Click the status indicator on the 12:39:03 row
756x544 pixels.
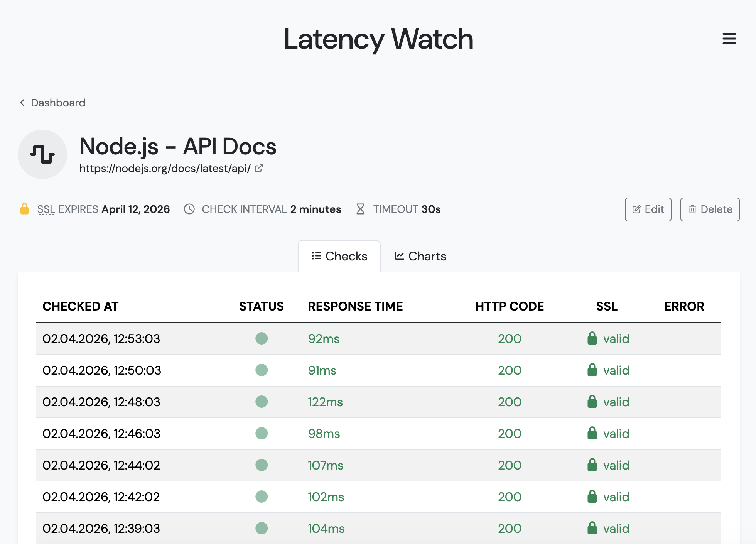(262, 528)
